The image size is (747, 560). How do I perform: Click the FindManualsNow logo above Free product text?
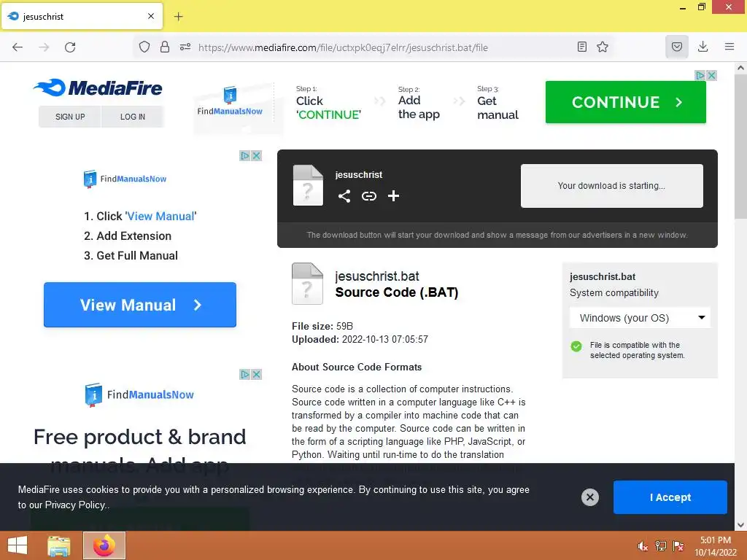point(139,394)
